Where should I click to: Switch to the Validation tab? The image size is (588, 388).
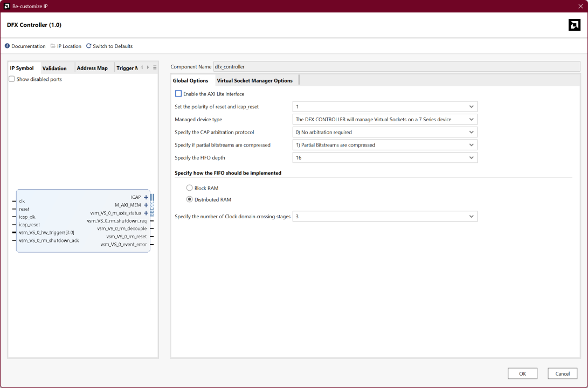(54, 68)
